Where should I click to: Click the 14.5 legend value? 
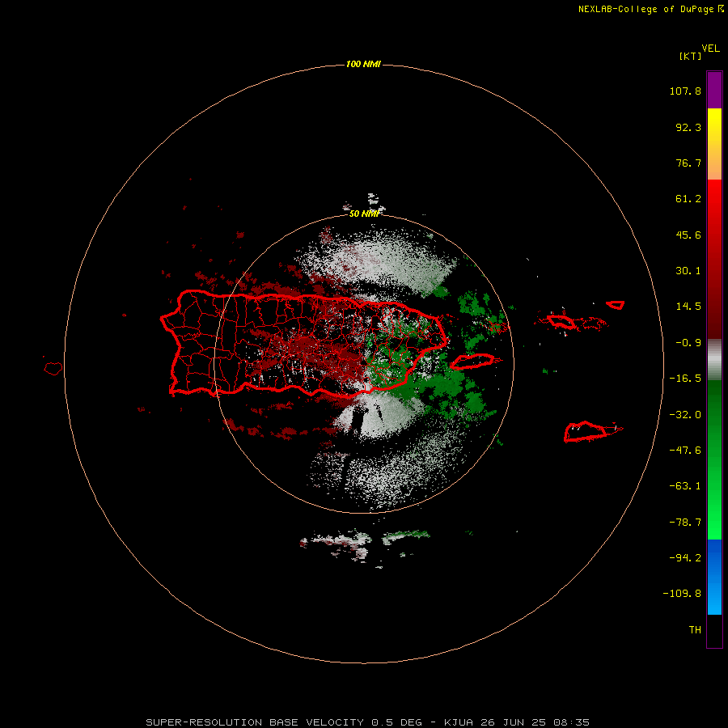(x=688, y=307)
